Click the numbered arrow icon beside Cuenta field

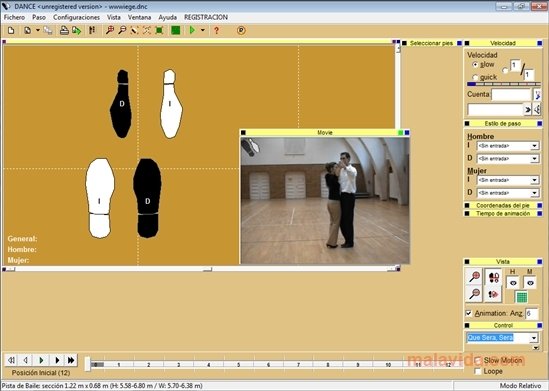pos(537,95)
